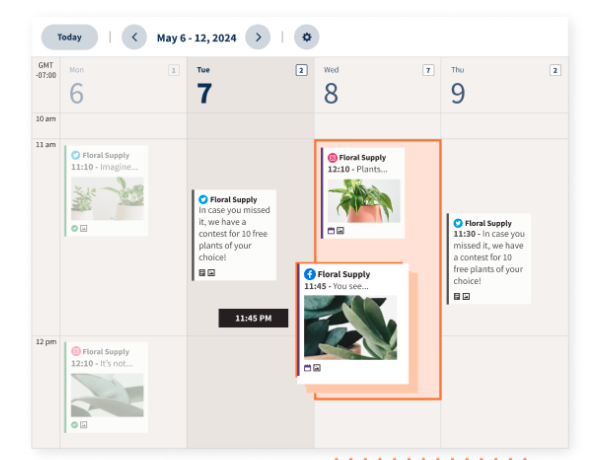Go to previous week arrow
598x460 pixels.
tap(134, 37)
